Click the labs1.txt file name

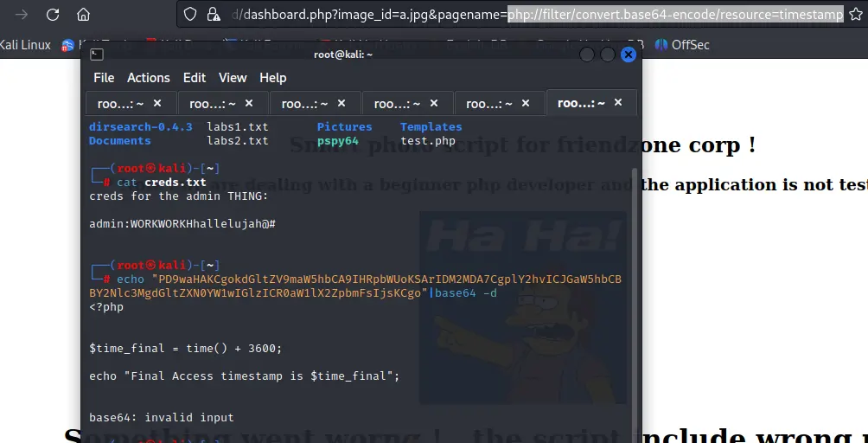(x=238, y=127)
